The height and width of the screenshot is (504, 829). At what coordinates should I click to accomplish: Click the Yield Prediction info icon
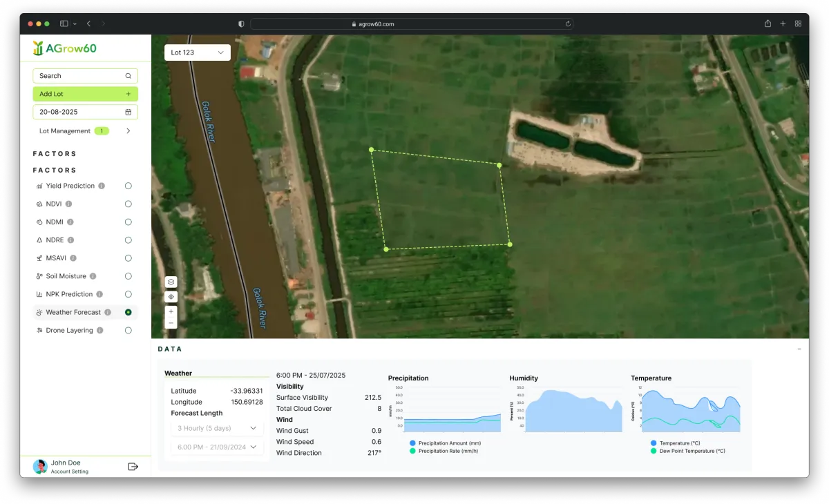pyautogui.click(x=102, y=186)
